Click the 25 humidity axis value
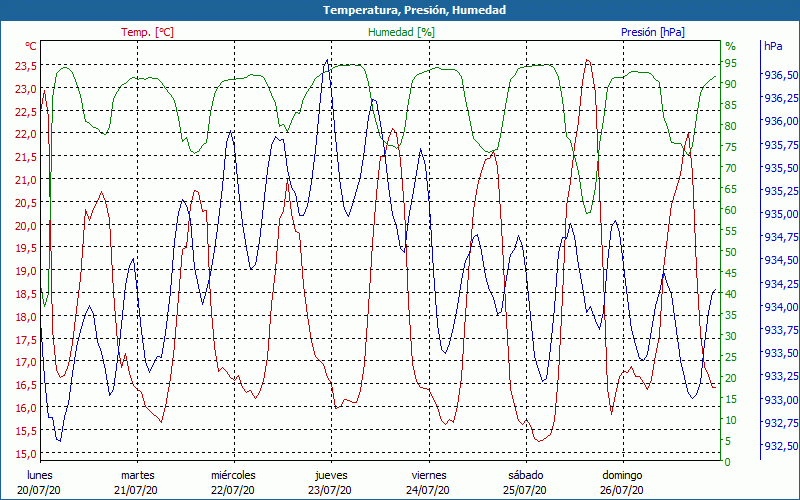800x500 pixels. [x=731, y=357]
